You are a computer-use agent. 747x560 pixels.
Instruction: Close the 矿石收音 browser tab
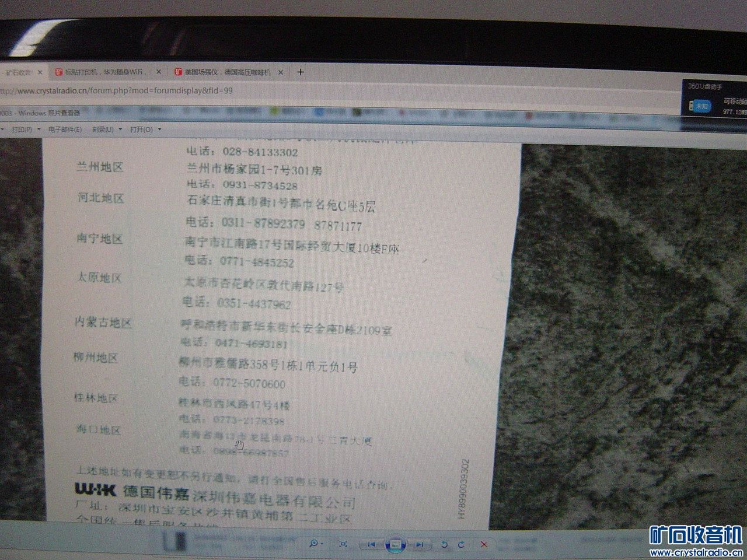40,72
